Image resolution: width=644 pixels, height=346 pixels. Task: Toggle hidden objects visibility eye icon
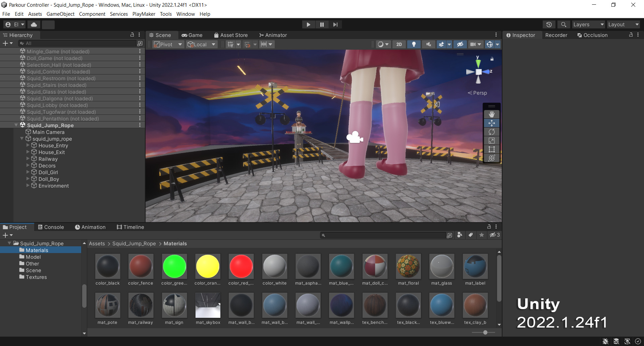pos(460,44)
